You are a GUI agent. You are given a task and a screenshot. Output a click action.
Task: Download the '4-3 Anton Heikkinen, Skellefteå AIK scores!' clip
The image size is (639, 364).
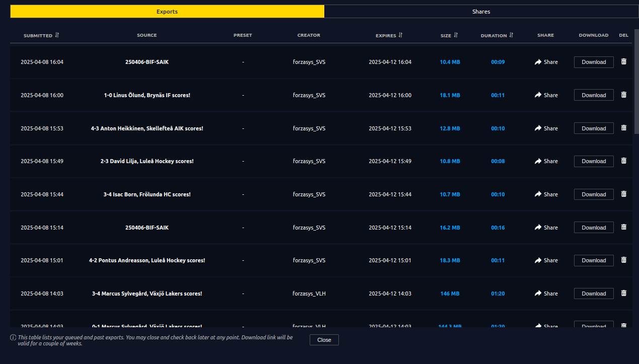(x=594, y=128)
